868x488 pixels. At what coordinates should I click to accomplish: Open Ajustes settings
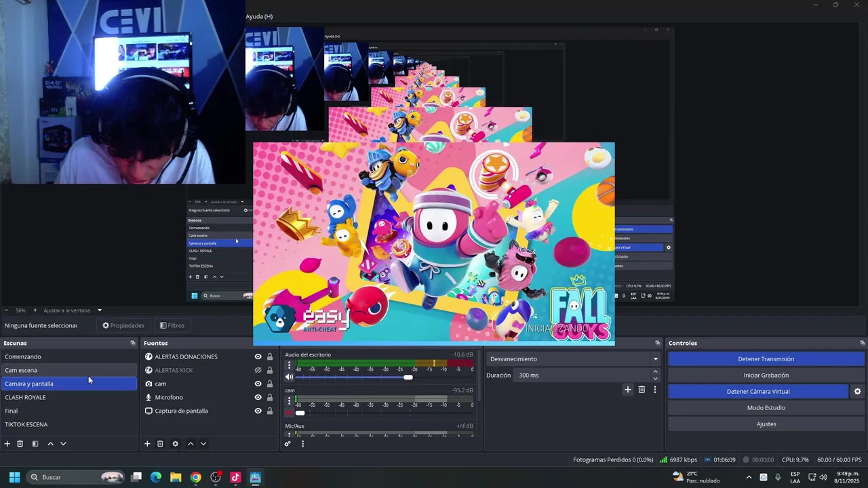[x=766, y=424]
